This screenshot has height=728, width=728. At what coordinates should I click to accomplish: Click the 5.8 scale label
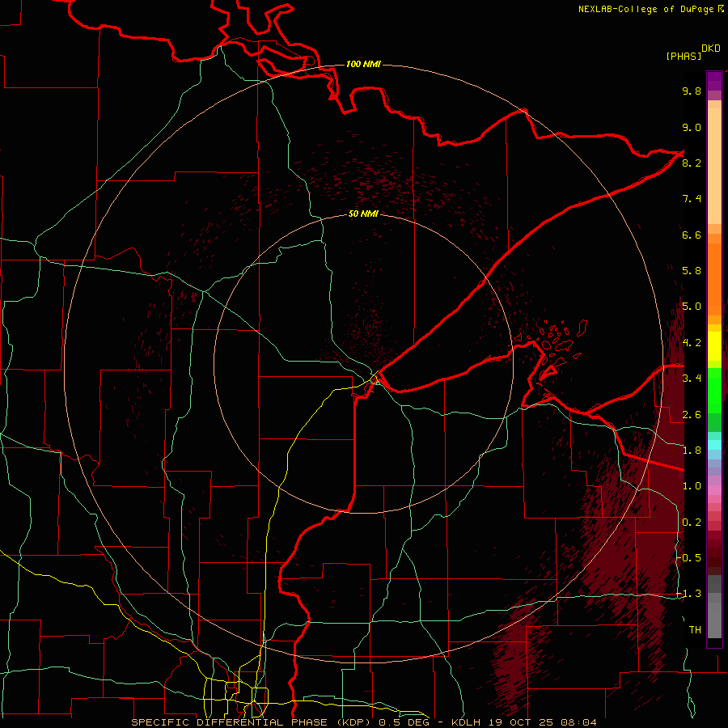[692, 271]
